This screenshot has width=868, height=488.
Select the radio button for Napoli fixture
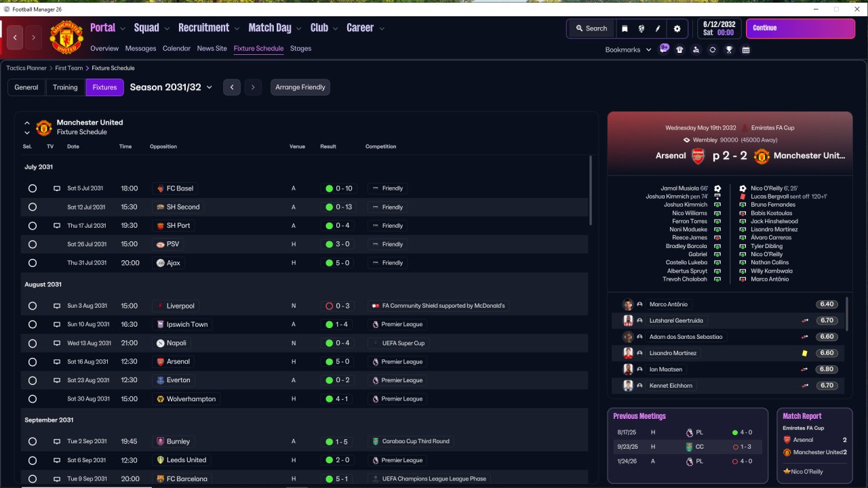click(x=33, y=343)
